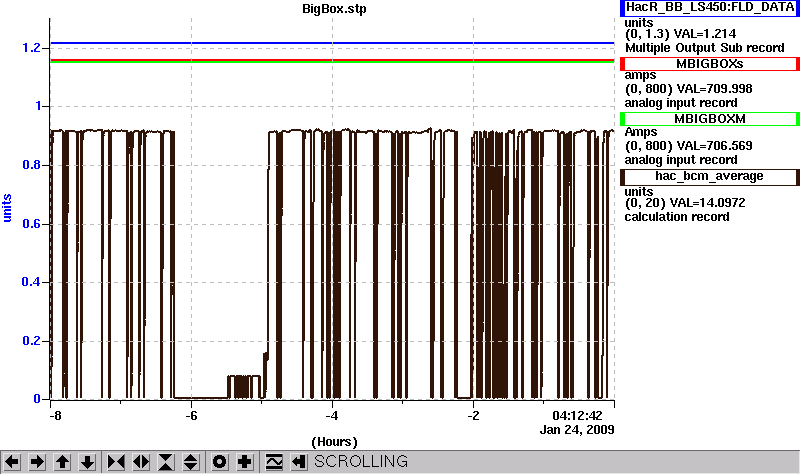Click the blue HacR_BB_LS450 trace line
Image resolution: width=800 pixels, height=474 pixels.
(332, 43)
